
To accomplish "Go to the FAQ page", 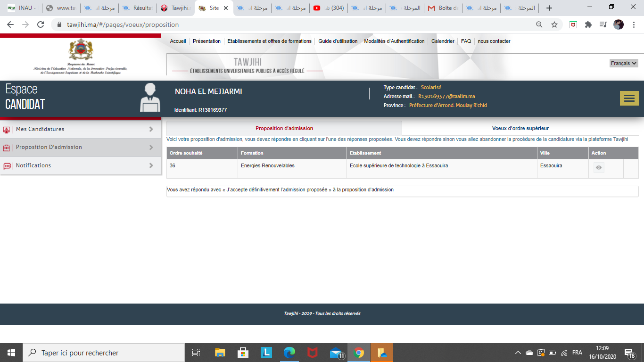I will (466, 41).
